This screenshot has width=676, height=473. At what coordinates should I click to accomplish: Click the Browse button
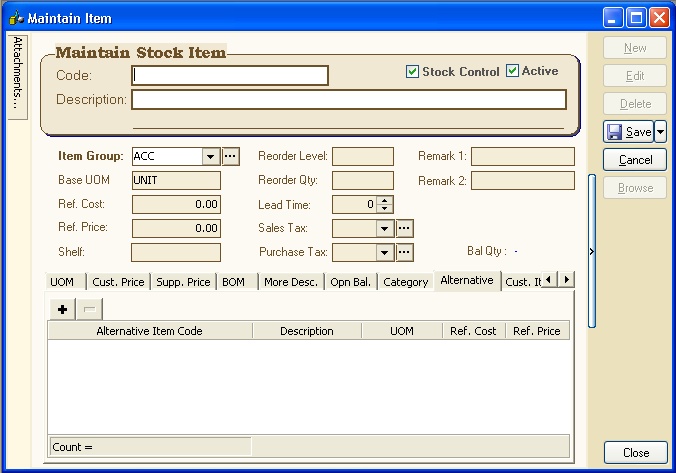tap(635, 188)
